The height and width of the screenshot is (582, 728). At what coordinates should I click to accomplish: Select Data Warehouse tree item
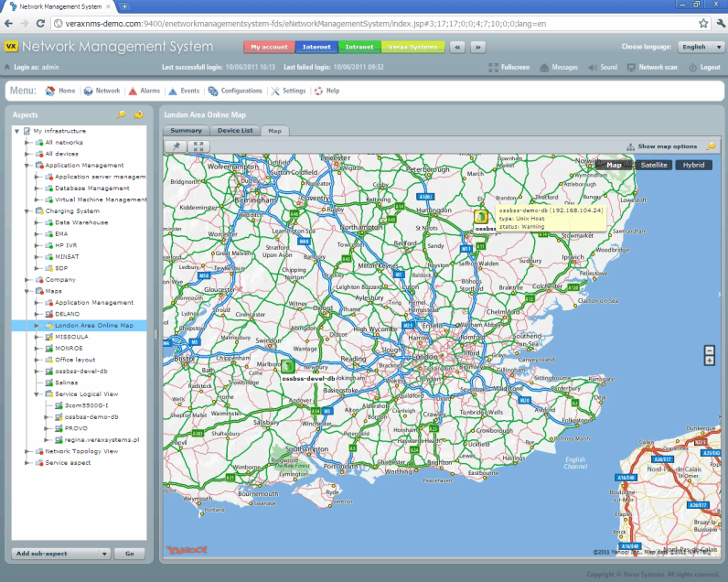click(x=81, y=222)
